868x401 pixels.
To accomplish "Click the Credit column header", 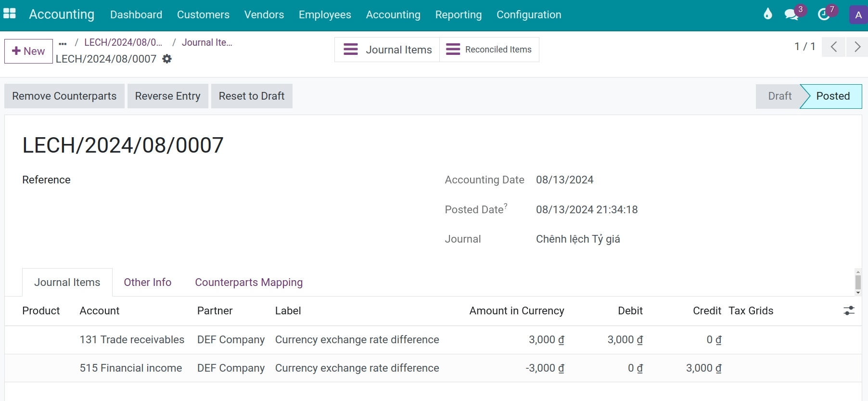I will 707,311.
